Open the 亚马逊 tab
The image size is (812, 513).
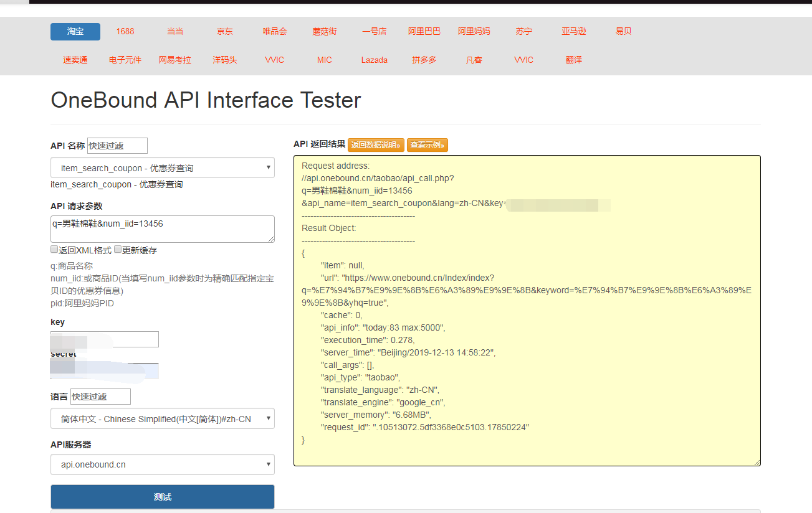coord(574,31)
